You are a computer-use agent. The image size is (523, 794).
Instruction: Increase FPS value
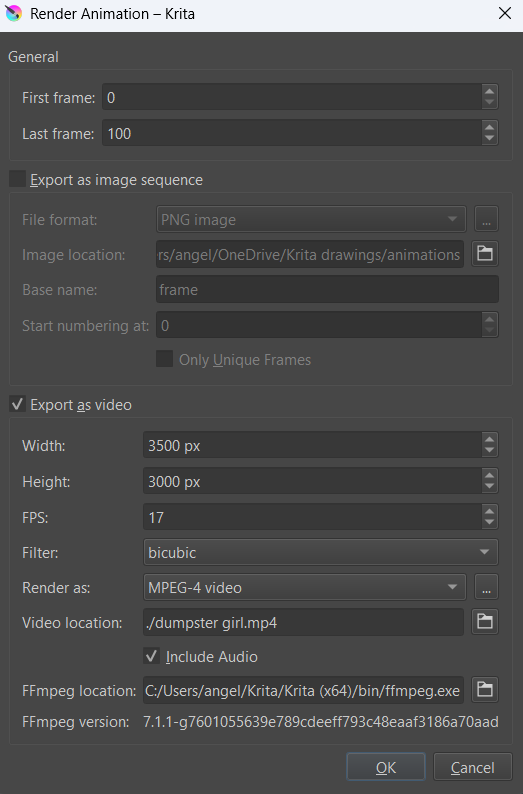point(489,511)
